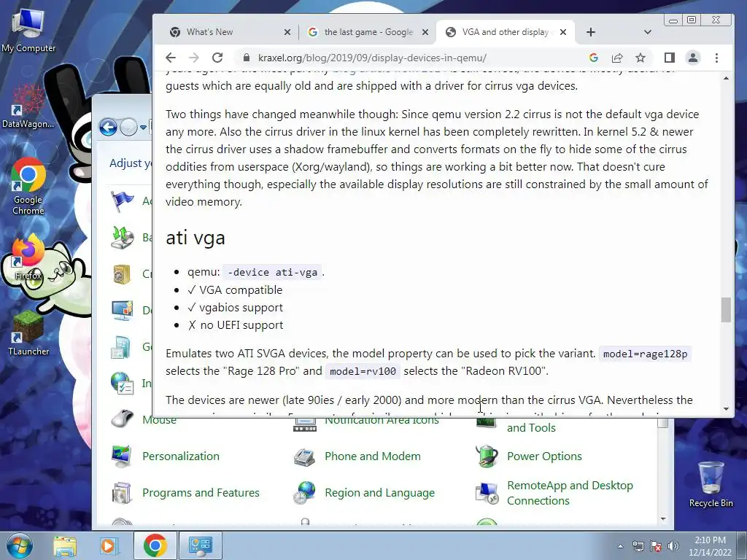Bookmark this page with star icon
Image resolution: width=747 pixels, height=560 pixels.
pyautogui.click(x=640, y=58)
